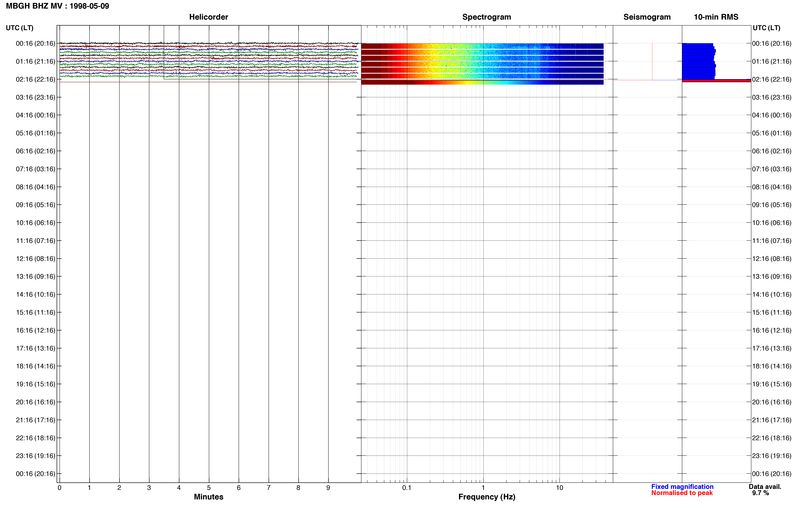Click the "1" tick on the Frequency axis

(x=483, y=487)
